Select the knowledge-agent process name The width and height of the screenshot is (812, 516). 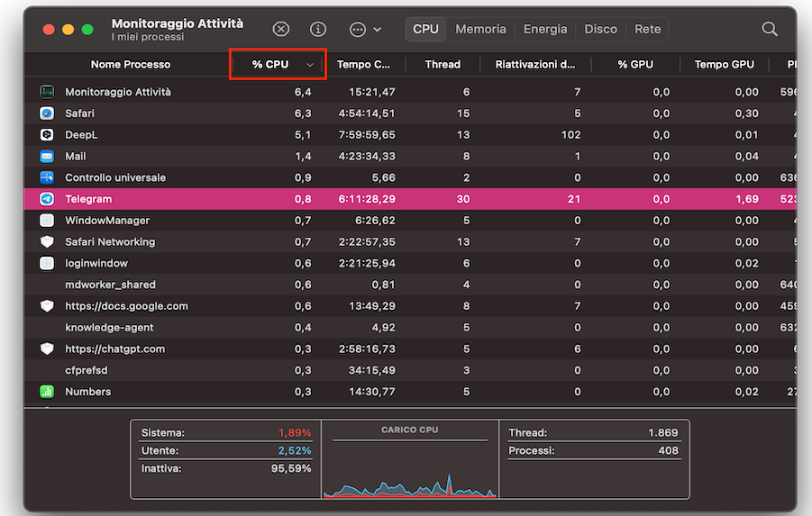point(109,328)
